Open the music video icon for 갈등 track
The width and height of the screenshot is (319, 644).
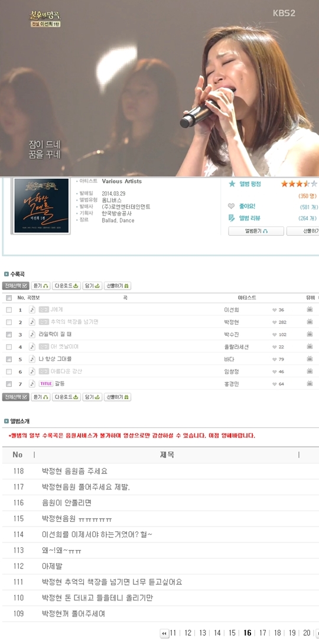click(310, 383)
